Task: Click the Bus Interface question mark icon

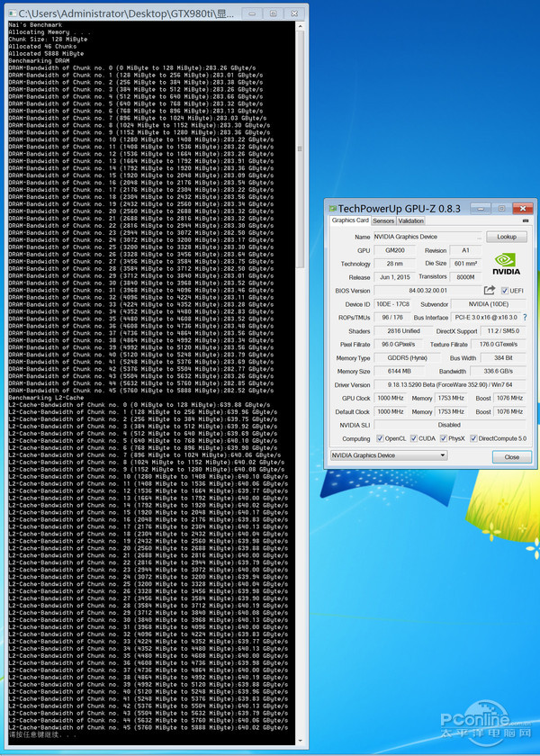Action: point(525,317)
